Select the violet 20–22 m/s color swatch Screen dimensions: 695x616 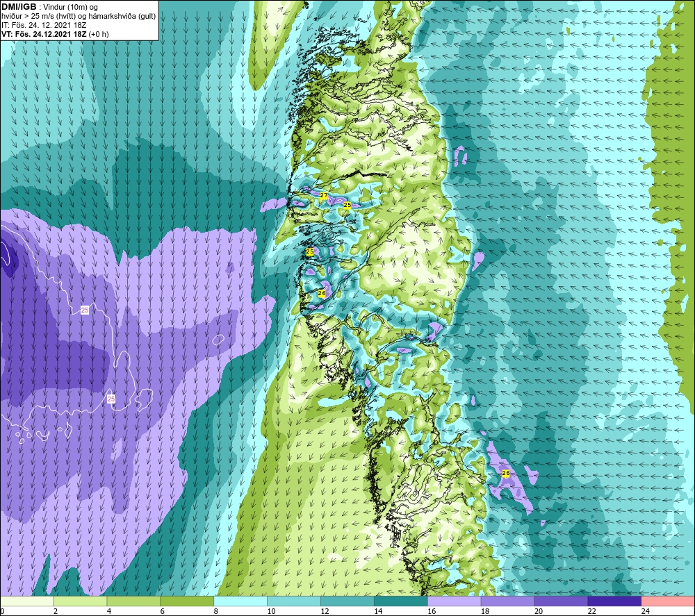tap(561, 601)
